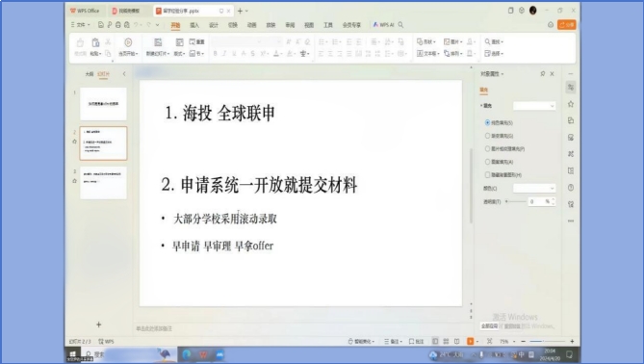The height and width of the screenshot is (364, 644).
Task: Select the third slide thumbnail
Action: tap(104, 183)
